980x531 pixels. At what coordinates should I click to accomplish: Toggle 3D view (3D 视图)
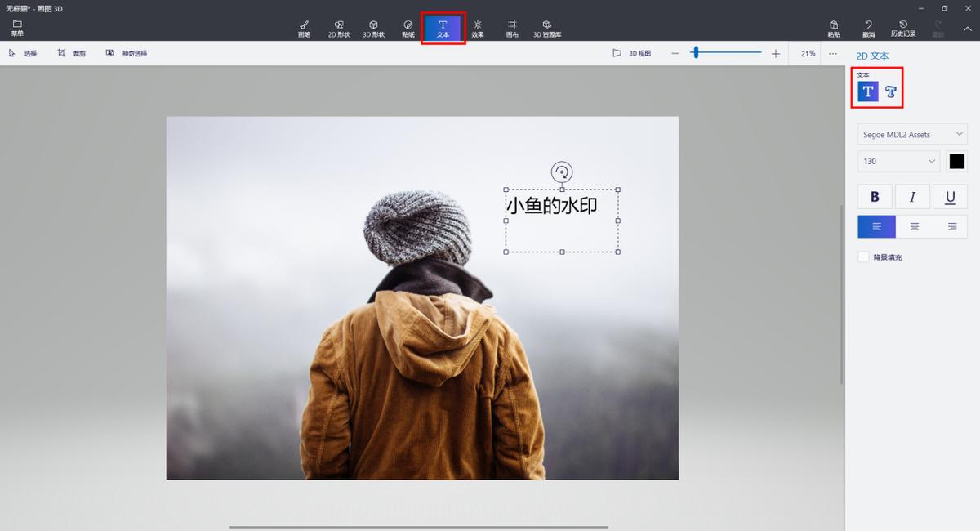632,53
